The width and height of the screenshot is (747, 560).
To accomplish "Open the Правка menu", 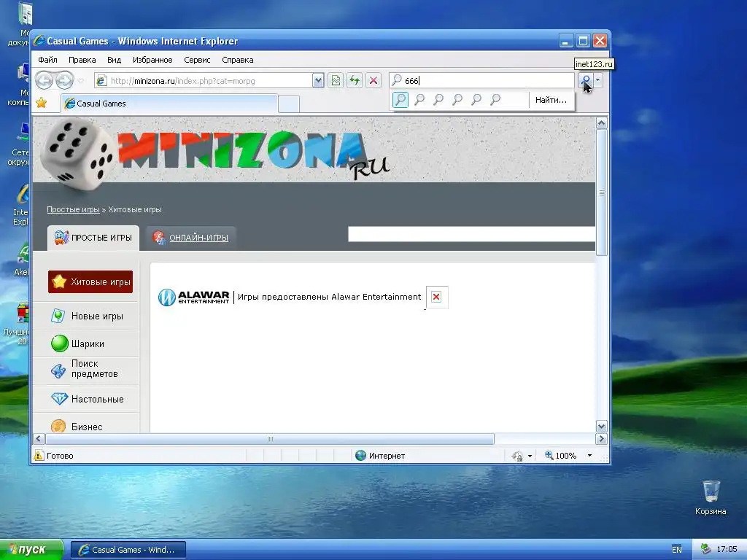I will coord(82,60).
